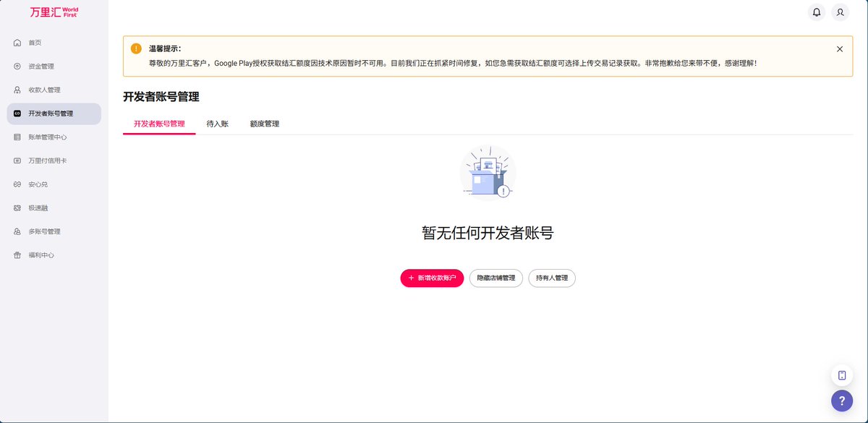Viewport: 868px width, 423px height.
Task: Switch to the 额度管理 tab
Action: coord(264,124)
